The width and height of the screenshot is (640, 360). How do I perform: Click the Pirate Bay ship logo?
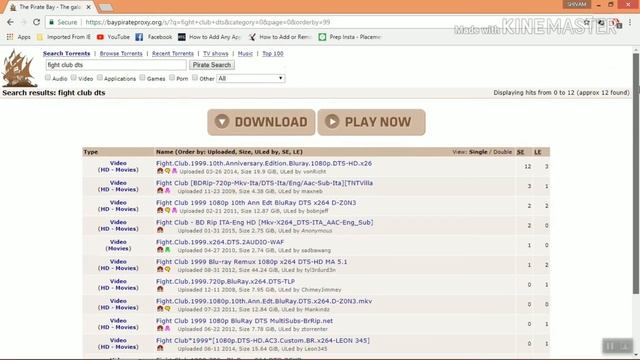coord(19,68)
